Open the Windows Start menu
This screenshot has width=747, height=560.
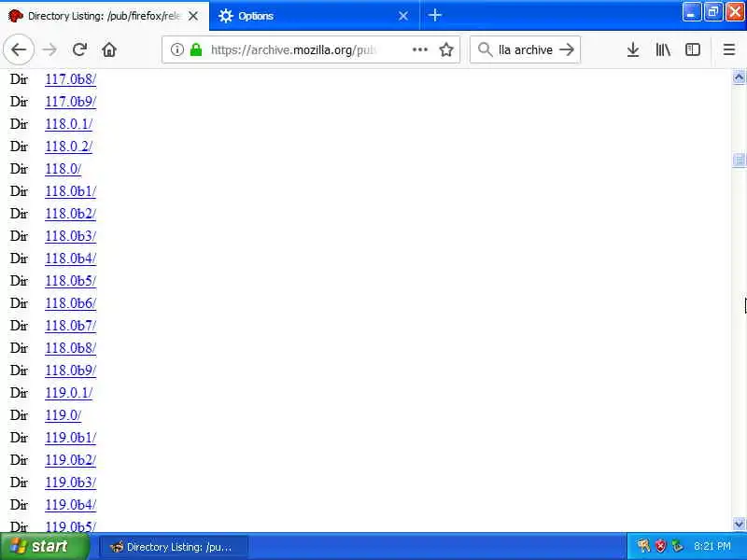[x=45, y=546]
